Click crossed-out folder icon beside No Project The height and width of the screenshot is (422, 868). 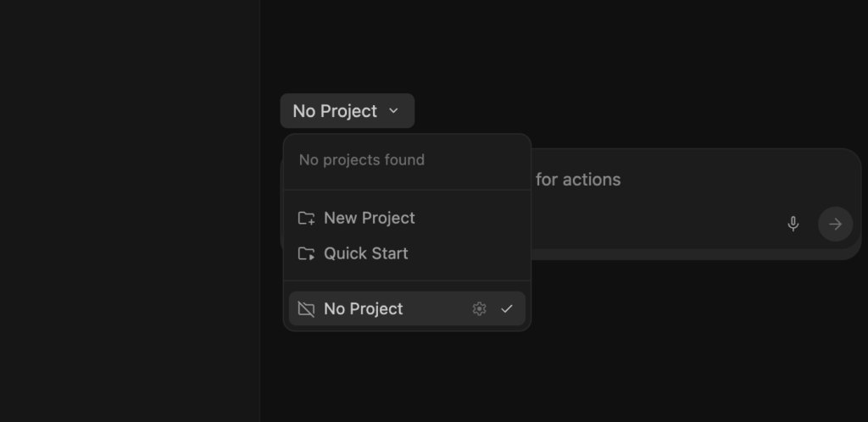tap(306, 308)
